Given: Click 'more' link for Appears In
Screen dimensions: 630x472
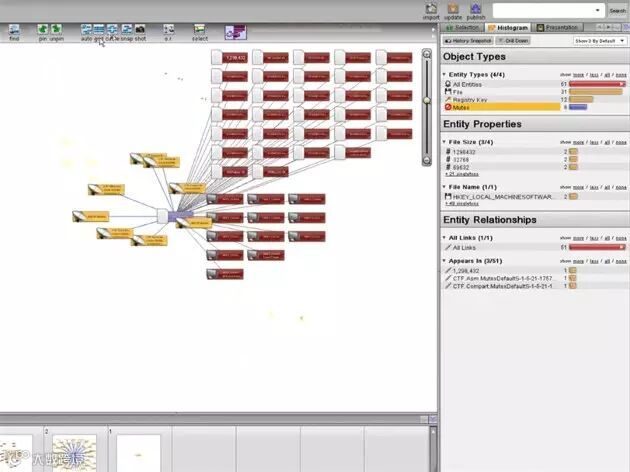Looking at the screenshot, I should [578, 262].
